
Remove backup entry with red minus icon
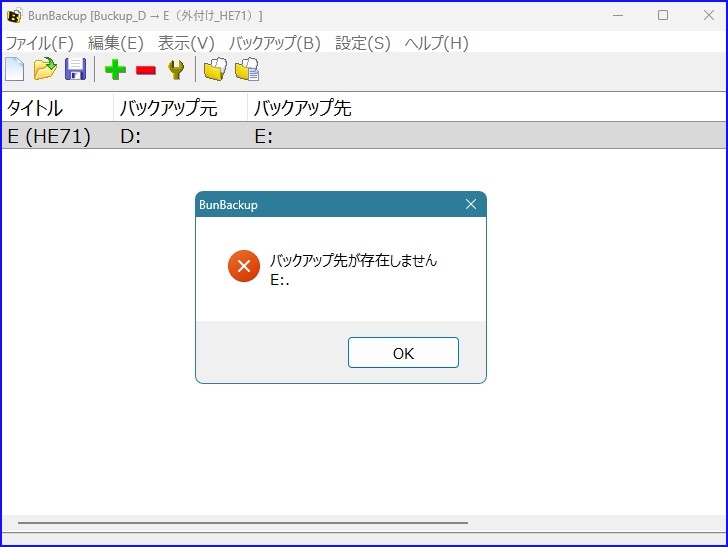tap(146, 70)
